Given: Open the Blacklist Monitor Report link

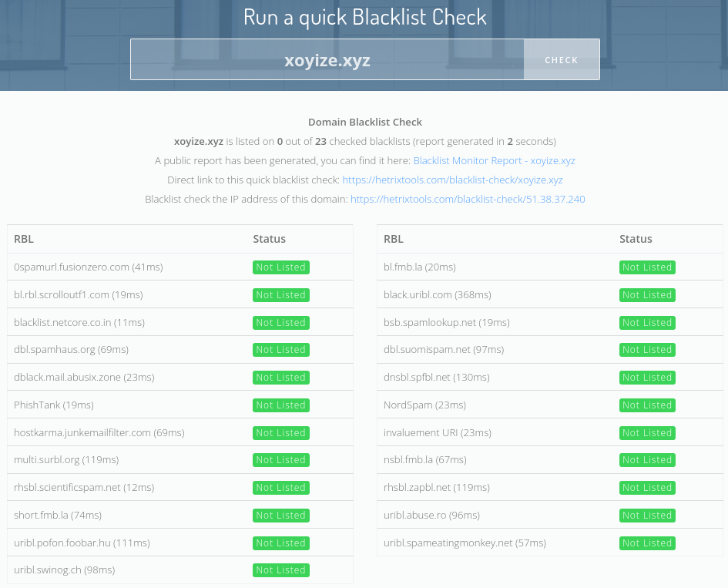Looking at the screenshot, I should point(494,161).
